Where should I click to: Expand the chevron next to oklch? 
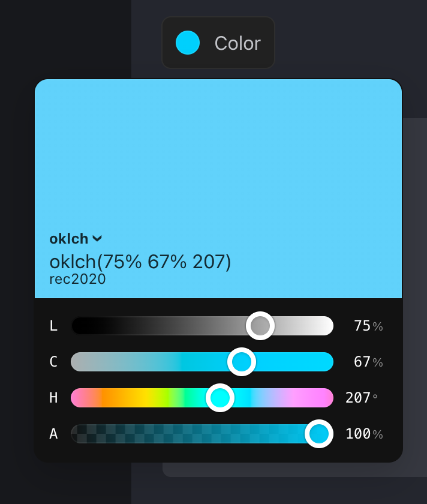coord(98,239)
